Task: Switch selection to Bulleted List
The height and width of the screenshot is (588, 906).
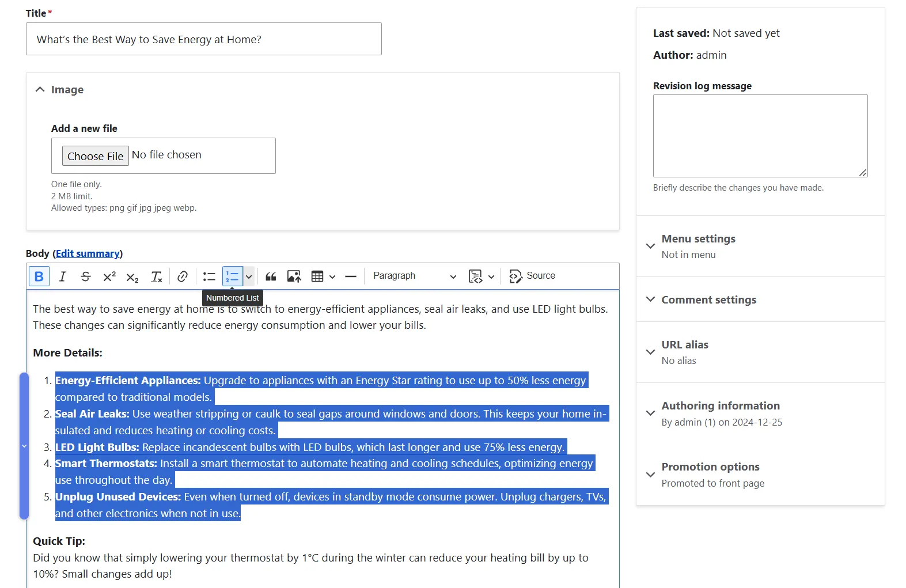Action: [209, 276]
